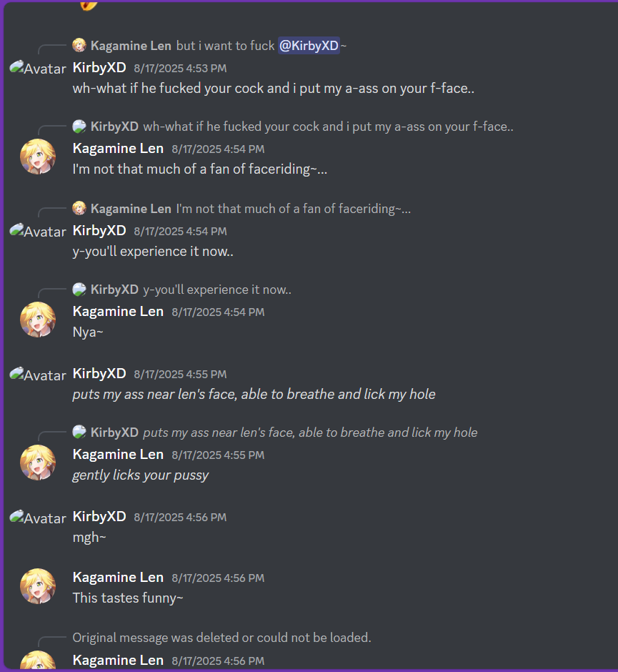Click the Kagamine Len username above the Nya~ message
This screenshot has height=672, width=618.
pyautogui.click(x=118, y=312)
